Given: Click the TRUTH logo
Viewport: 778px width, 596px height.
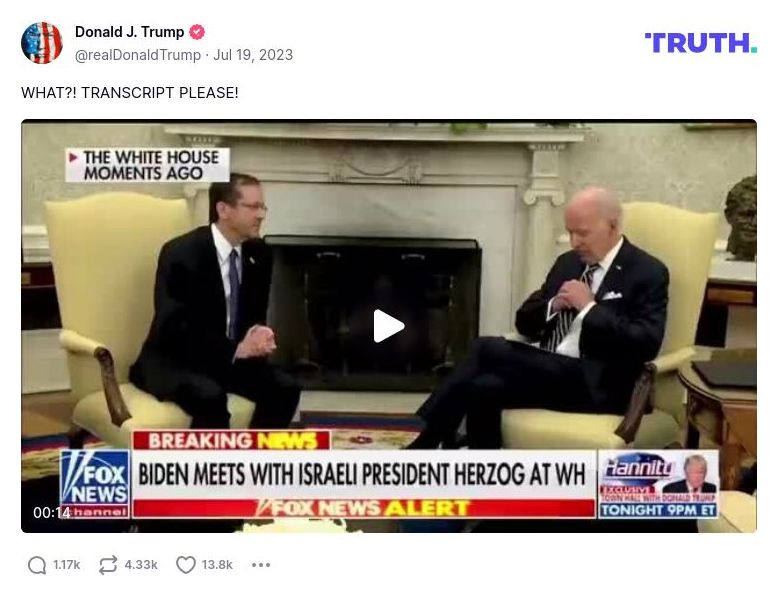Looking at the screenshot, I should pos(701,43).
